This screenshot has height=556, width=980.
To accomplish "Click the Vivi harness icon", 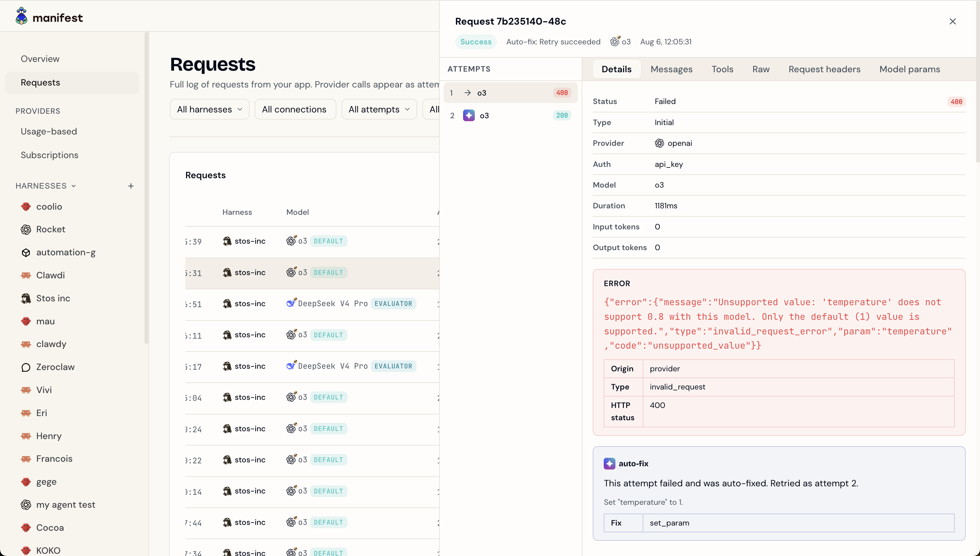I will click(26, 390).
